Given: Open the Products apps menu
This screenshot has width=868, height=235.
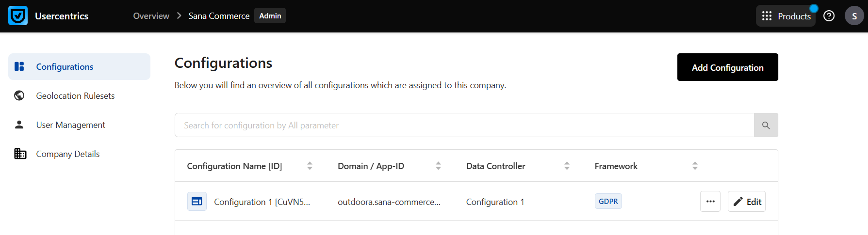Looking at the screenshot, I should [786, 16].
